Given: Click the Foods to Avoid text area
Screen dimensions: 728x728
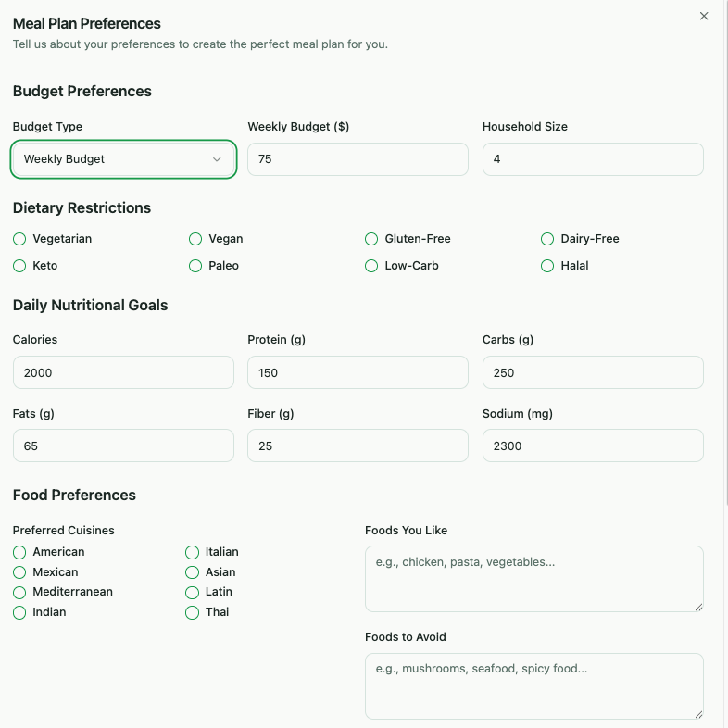Looking at the screenshot, I should pos(533,686).
